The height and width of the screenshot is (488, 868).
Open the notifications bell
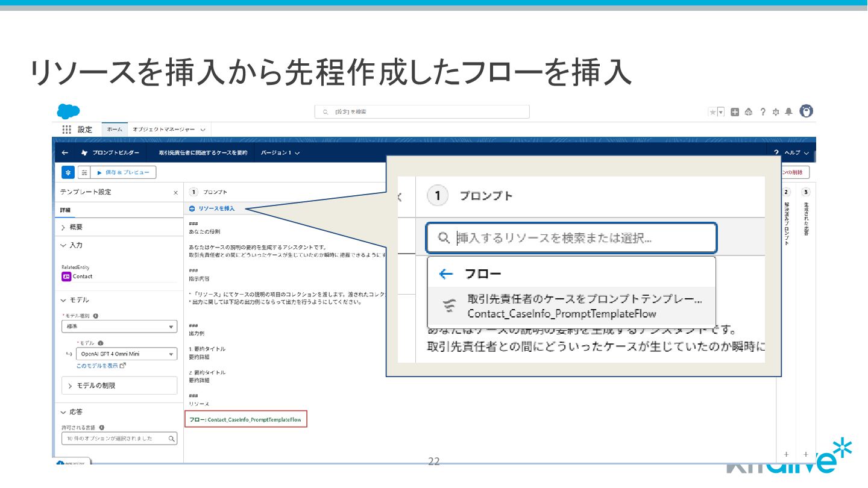tap(789, 112)
